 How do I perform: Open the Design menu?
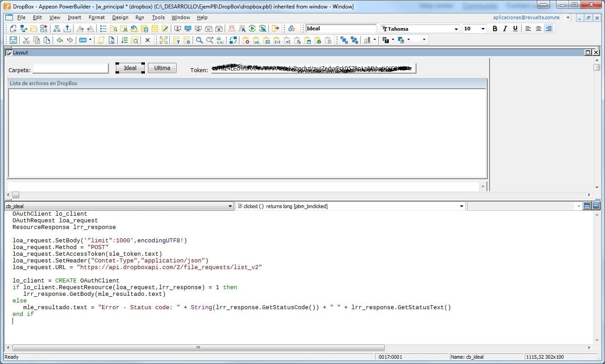click(x=120, y=17)
